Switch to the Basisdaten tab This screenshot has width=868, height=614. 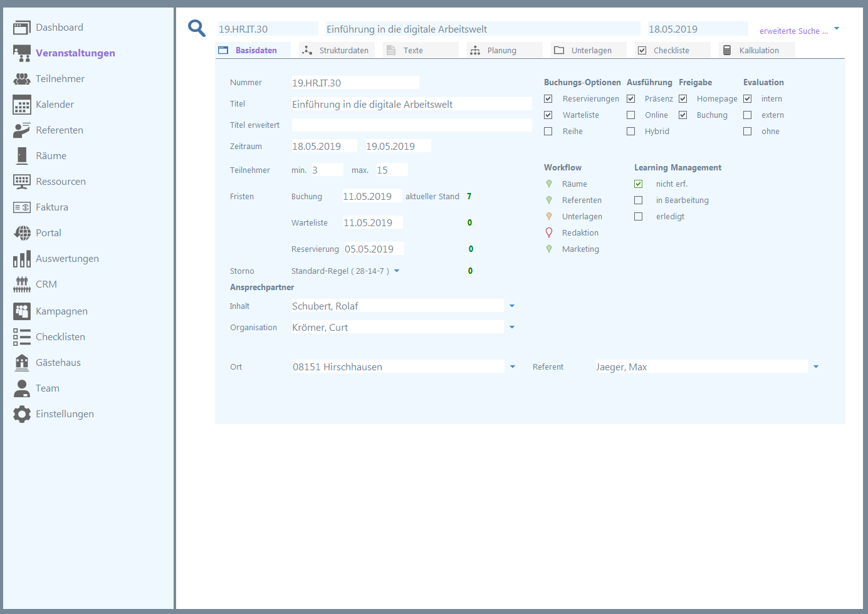[x=253, y=51]
